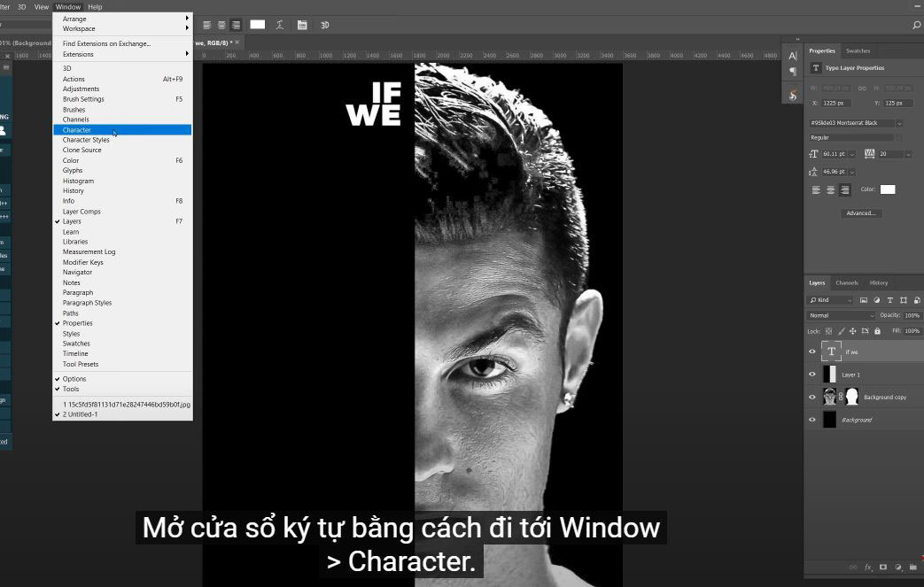The image size is (924, 587).
Task: Lock transparent pixels in Layers panel
Action: click(828, 331)
